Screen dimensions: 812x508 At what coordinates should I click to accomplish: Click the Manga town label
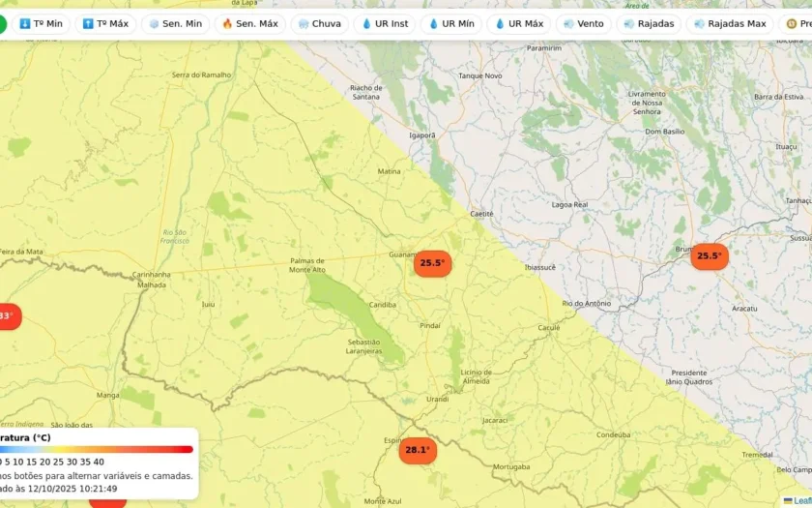pos(107,395)
